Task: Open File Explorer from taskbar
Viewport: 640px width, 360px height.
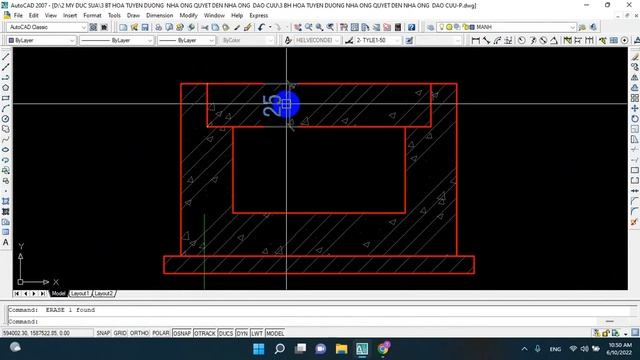Action: (341, 349)
